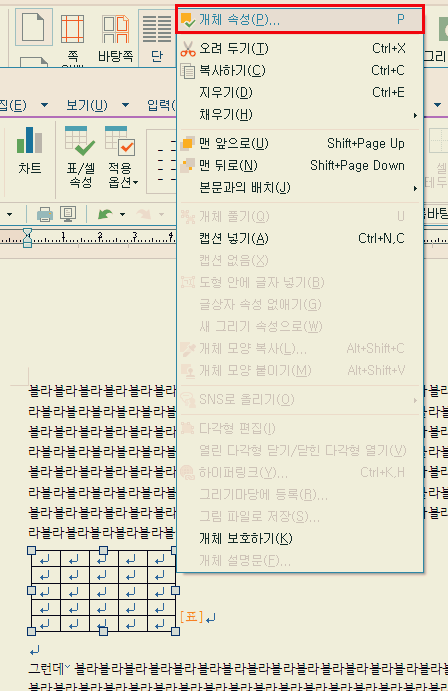Image resolution: width=448 pixels, height=691 pixels.
Task: Click the word 그런데 in document
Action: [x=46, y=669]
